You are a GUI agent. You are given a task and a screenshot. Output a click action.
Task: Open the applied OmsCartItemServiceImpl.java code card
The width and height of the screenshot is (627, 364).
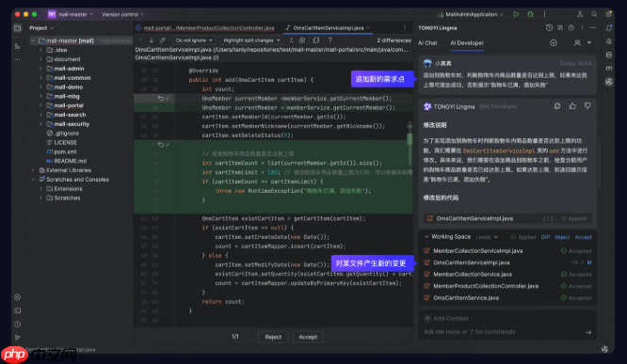coord(507,218)
